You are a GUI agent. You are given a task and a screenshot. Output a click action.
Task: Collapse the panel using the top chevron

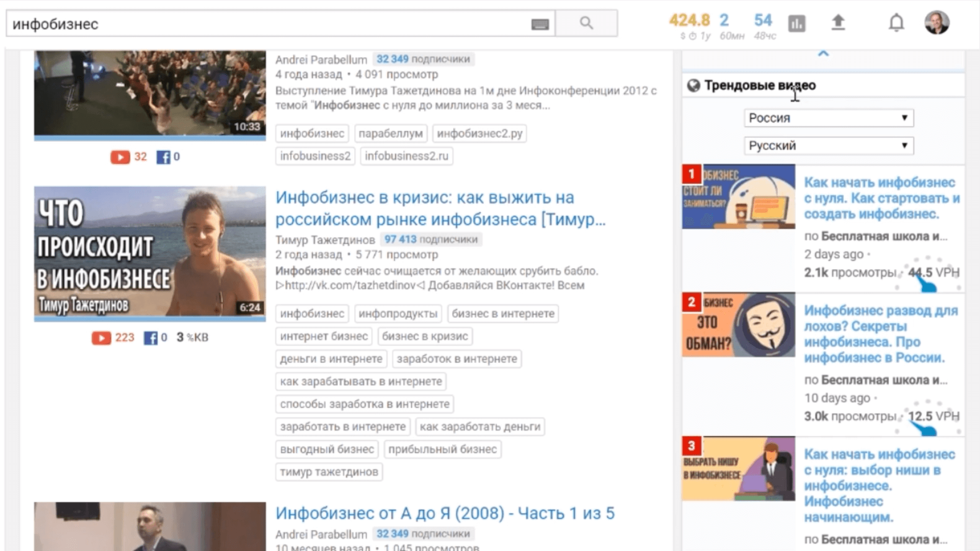pyautogui.click(x=823, y=54)
